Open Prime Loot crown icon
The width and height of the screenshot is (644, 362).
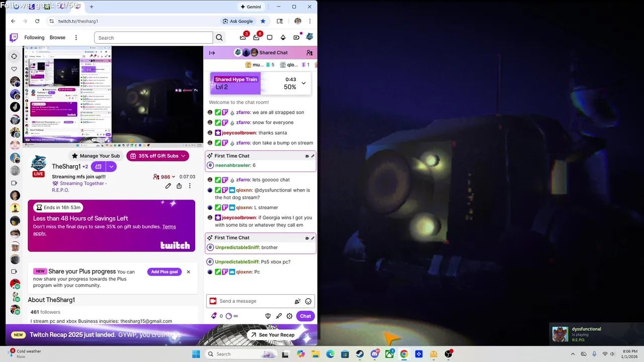pos(243,37)
